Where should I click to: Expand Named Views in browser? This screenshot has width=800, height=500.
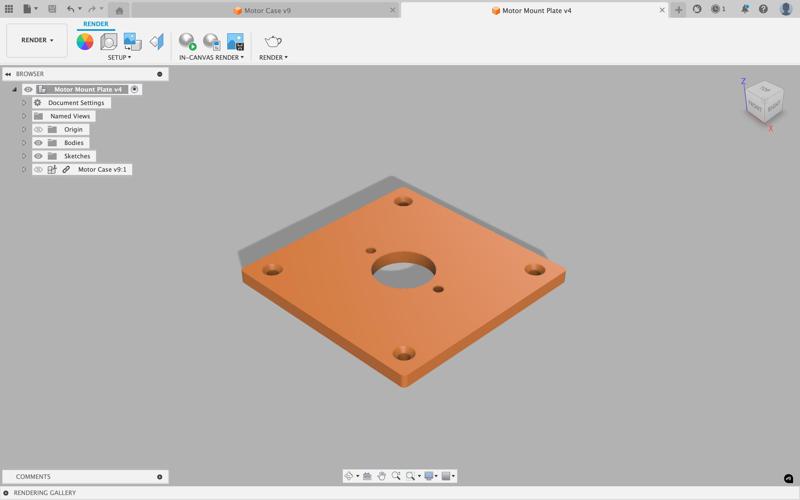point(23,116)
